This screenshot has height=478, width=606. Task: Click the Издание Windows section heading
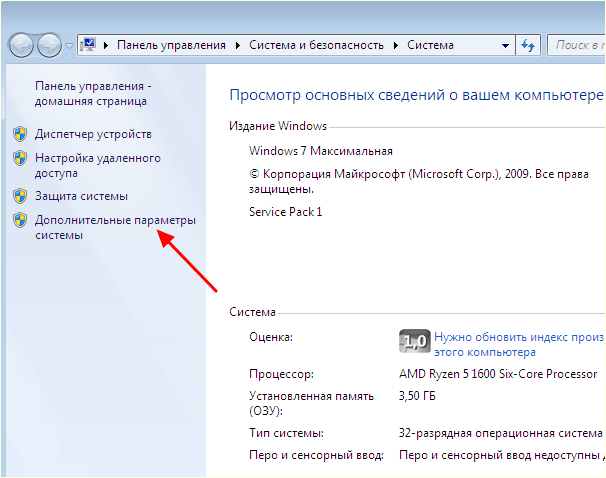click(x=278, y=126)
